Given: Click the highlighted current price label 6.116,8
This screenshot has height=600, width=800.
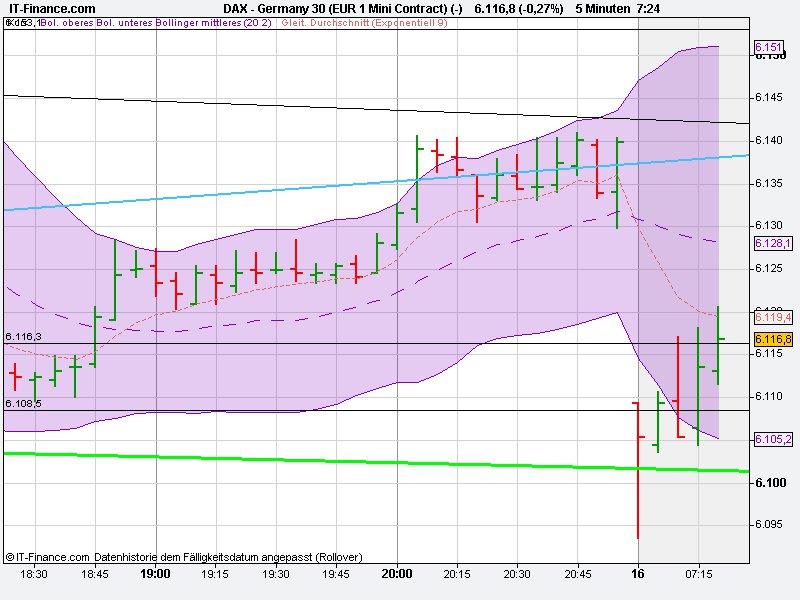Looking at the screenshot, I should [x=772, y=340].
